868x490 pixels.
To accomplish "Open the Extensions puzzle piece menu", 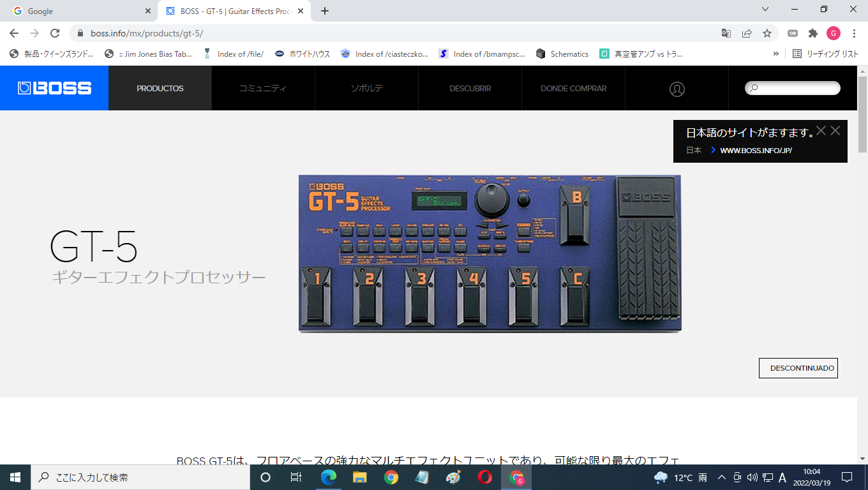I will pyautogui.click(x=812, y=33).
